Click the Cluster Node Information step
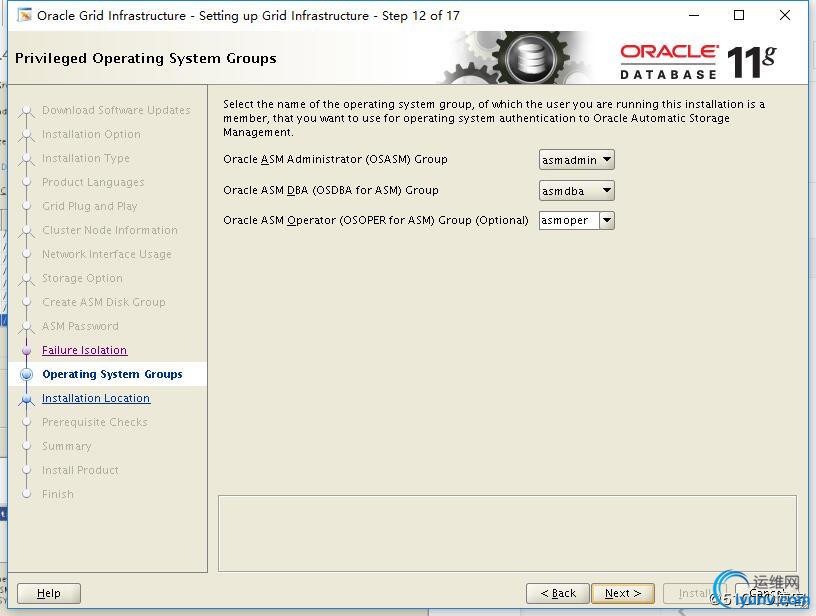This screenshot has width=816, height=616. (x=110, y=230)
